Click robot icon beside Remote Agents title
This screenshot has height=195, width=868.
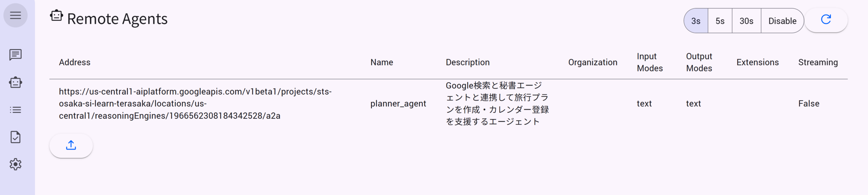point(57,16)
